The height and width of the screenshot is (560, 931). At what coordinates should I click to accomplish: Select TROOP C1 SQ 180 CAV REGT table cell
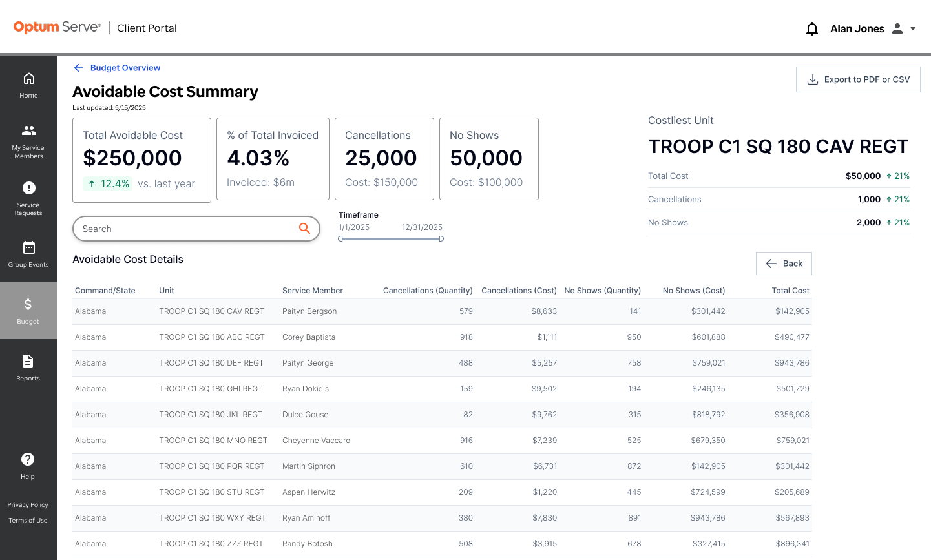tap(212, 311)
